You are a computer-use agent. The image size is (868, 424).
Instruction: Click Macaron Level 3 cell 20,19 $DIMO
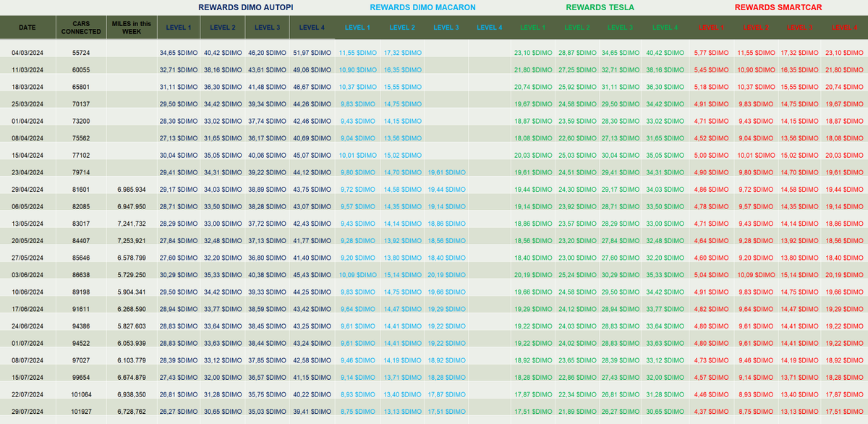click(446, 275)
